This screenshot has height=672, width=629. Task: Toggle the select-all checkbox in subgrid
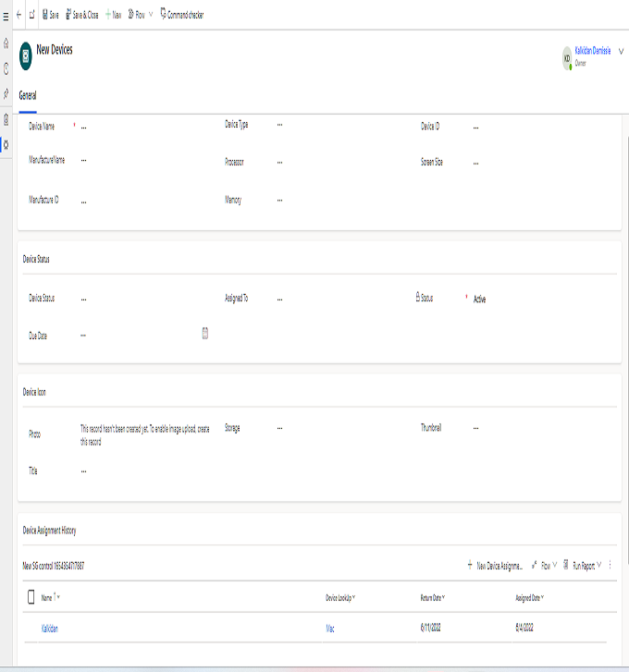pos(31,596)
